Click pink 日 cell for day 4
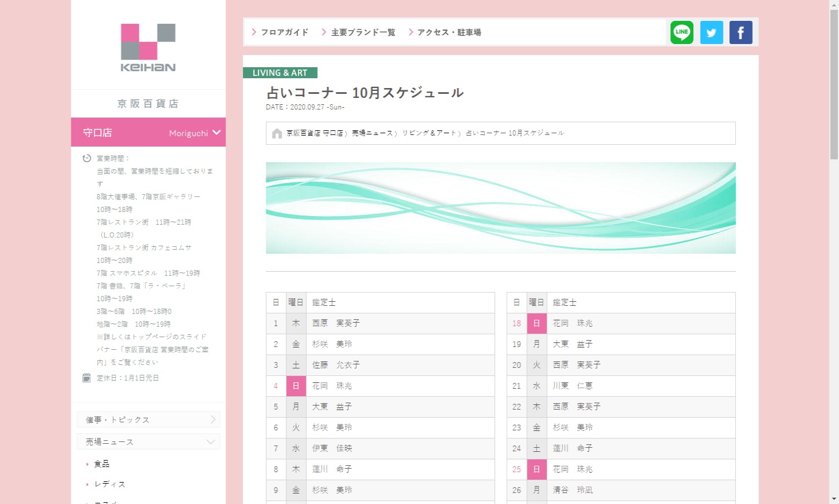The image size is (839, 504). 296,386
